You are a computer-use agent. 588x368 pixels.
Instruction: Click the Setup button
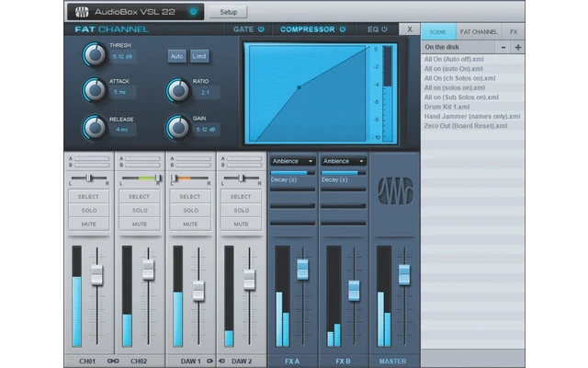(x=229, y=12)
